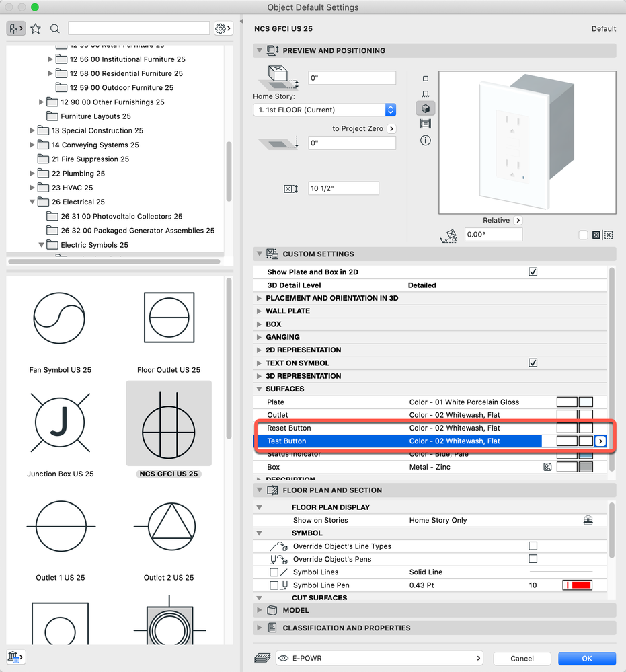Viewport: 626px width, 672px height.
Task: Click the magnifier search icon
Action: click(x=55, y=29)
